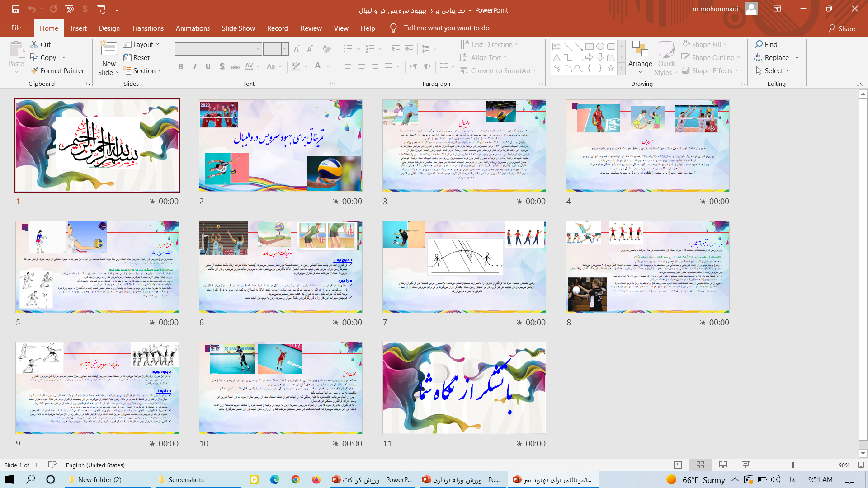Click the New Slide icon
Viewport: 868px width, 488px height.
(108, 49)
